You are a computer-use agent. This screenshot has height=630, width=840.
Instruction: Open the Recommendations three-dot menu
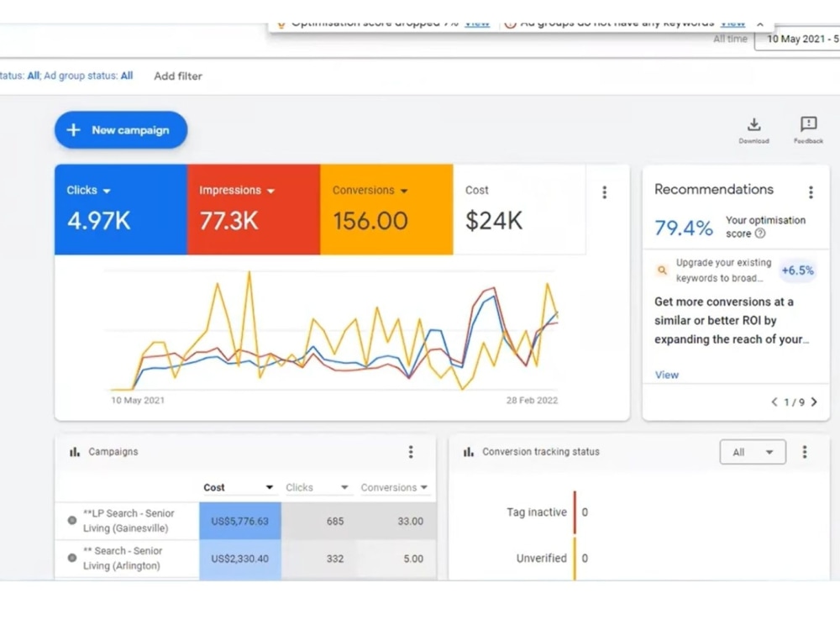tap(811, 192)
